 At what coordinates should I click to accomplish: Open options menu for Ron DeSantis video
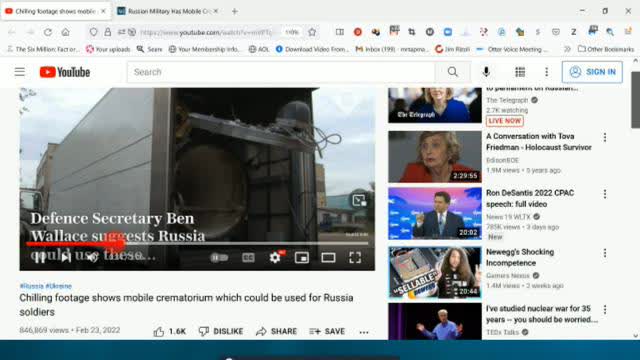tap(605, 194)
